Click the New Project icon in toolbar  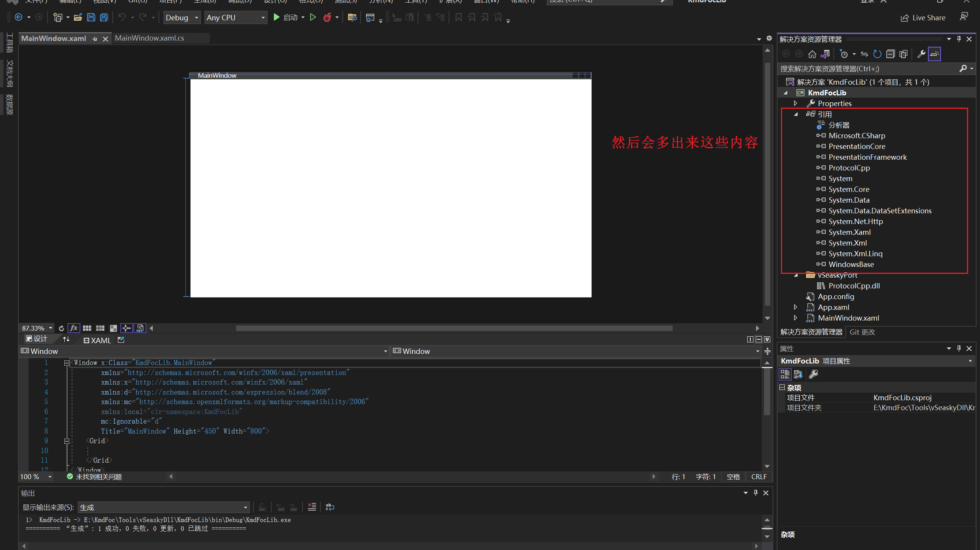click(x=57, y=17)
